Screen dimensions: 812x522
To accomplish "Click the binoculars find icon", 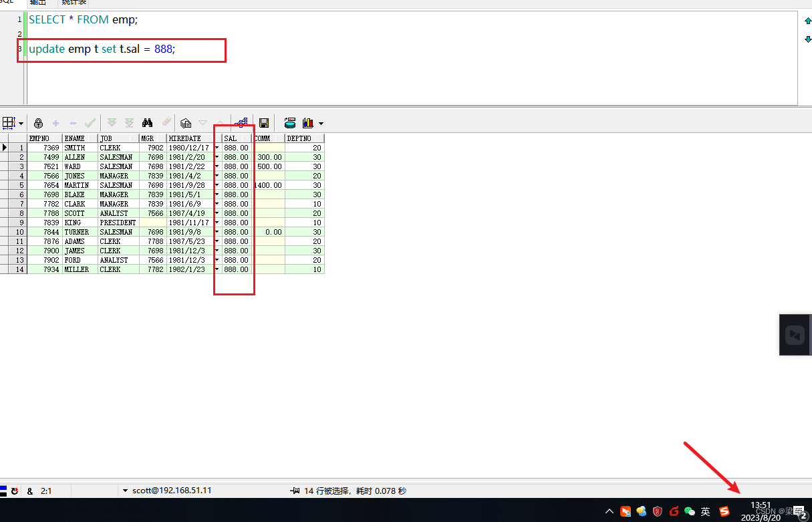I will pyautogui.click(x=148, y=123).
